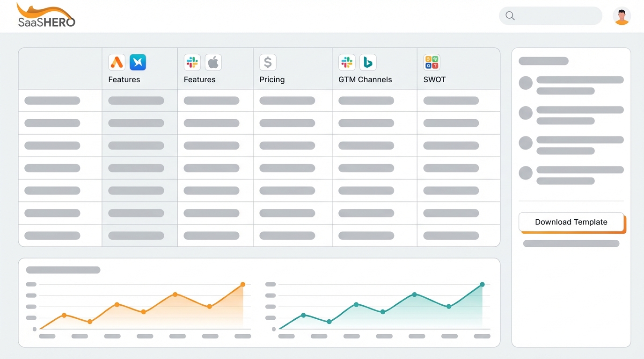Click the colorful grid icon above SWOT
Viewport: 644px width, 359px height.
(432, 62)
